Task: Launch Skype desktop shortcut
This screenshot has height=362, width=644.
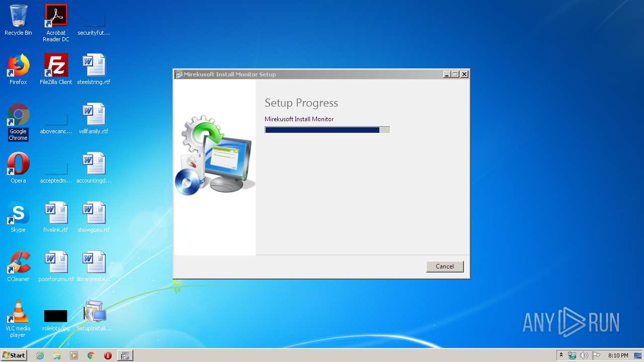Action: click(x=18, y=217)
